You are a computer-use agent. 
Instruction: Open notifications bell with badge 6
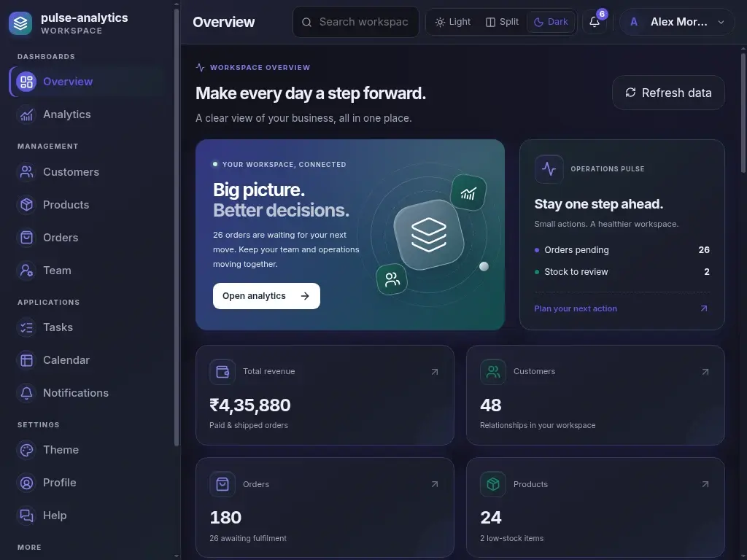(595, 22)
